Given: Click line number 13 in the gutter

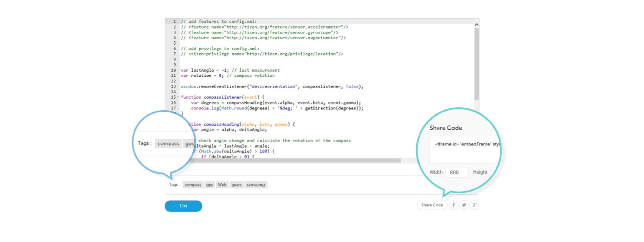Looking at the screenshot, I should [x=173, y=86].
